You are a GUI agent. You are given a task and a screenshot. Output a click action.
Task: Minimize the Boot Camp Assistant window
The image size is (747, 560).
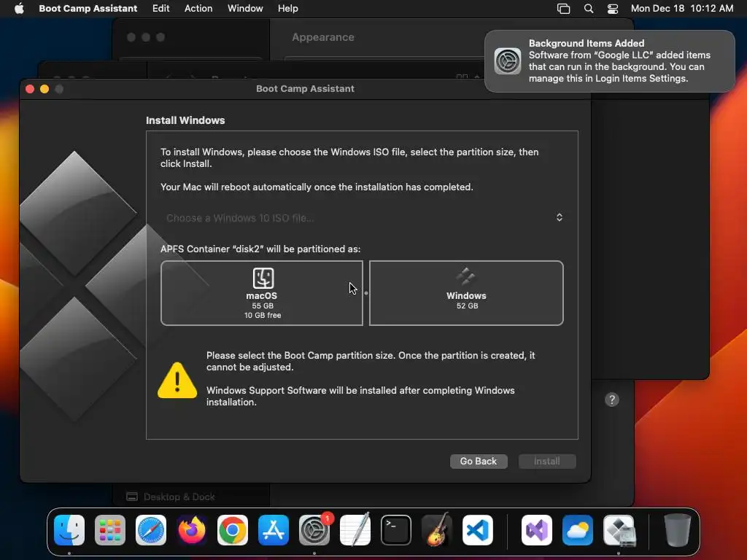[x=44, y=89]
